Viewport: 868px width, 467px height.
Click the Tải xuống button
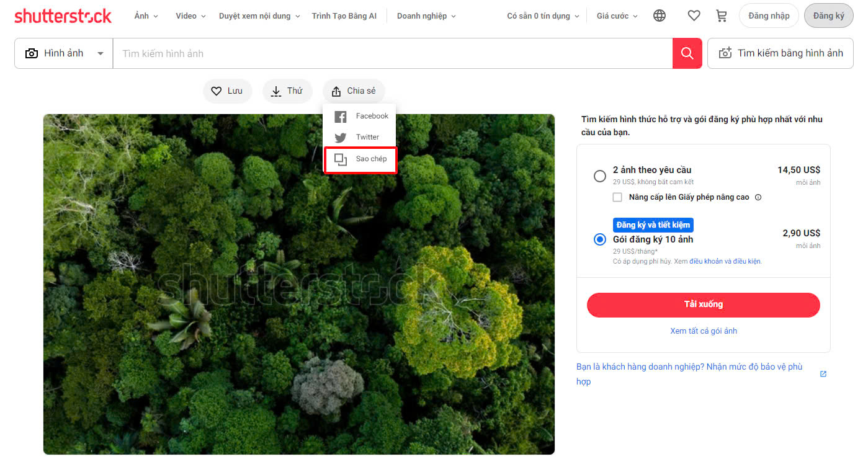pyautogui.click(x=704, y=305)
